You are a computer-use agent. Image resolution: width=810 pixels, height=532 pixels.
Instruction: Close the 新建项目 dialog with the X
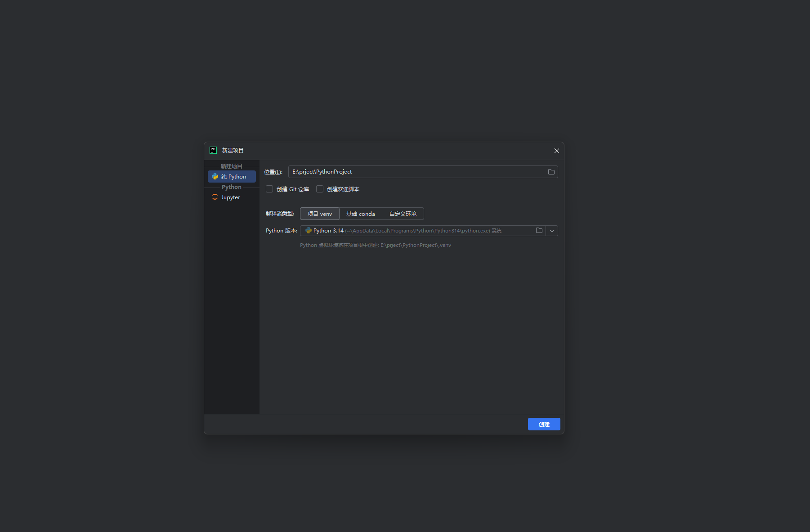click(556, 151)
